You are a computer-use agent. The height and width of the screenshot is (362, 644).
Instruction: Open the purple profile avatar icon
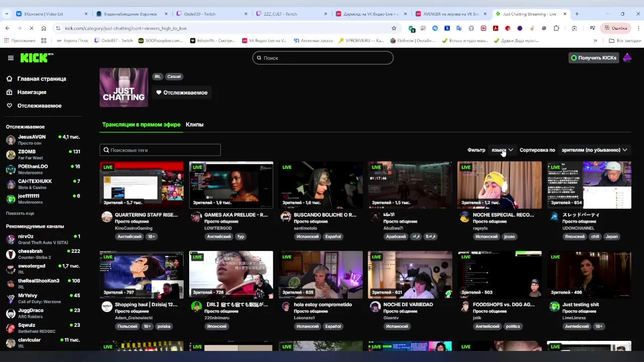coord(627,58)
